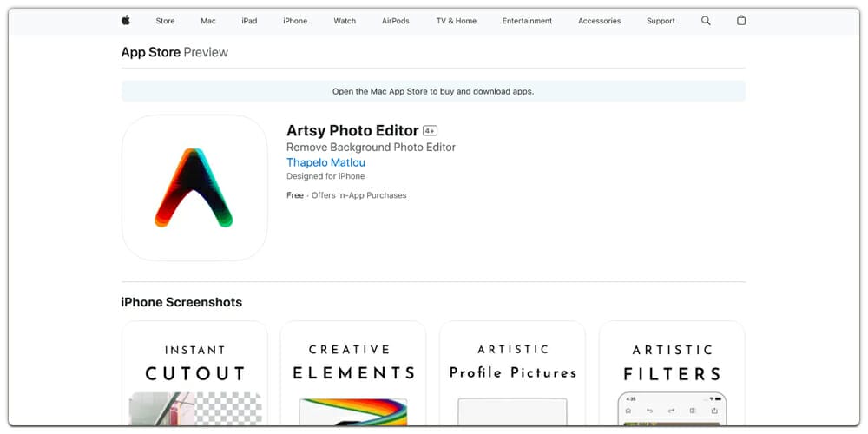Click the 4+ age rating badge
This screenshot has height=434, width=868.
(x=430, y=131)
